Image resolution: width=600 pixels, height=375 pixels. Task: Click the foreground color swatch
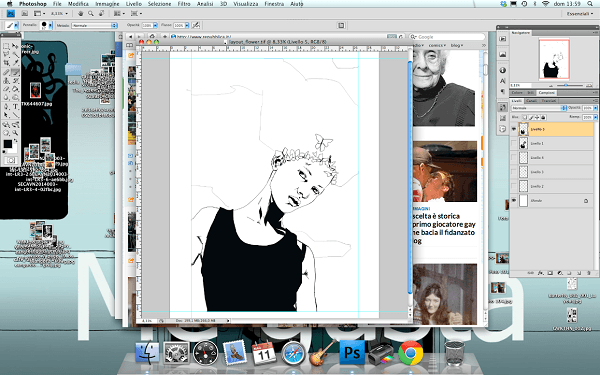click(8, 144)
